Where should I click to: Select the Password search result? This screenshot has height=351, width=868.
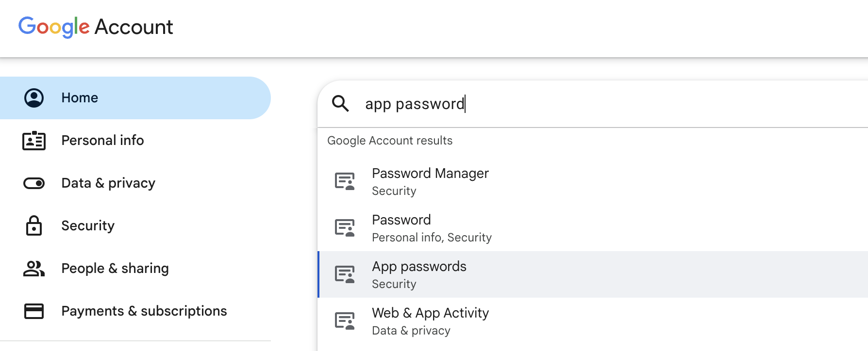tap(401, 228)
